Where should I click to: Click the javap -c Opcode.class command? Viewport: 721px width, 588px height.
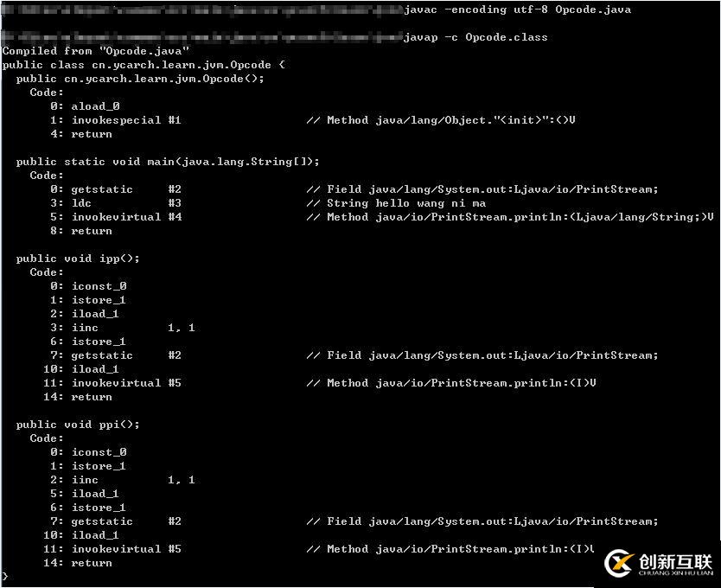pos(476,37)
